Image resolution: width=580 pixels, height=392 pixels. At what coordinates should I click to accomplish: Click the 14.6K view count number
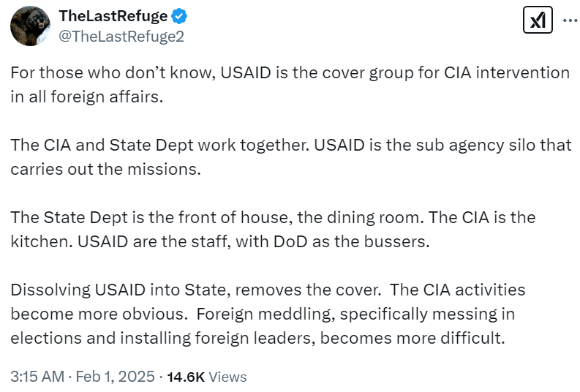coord(186,377)
